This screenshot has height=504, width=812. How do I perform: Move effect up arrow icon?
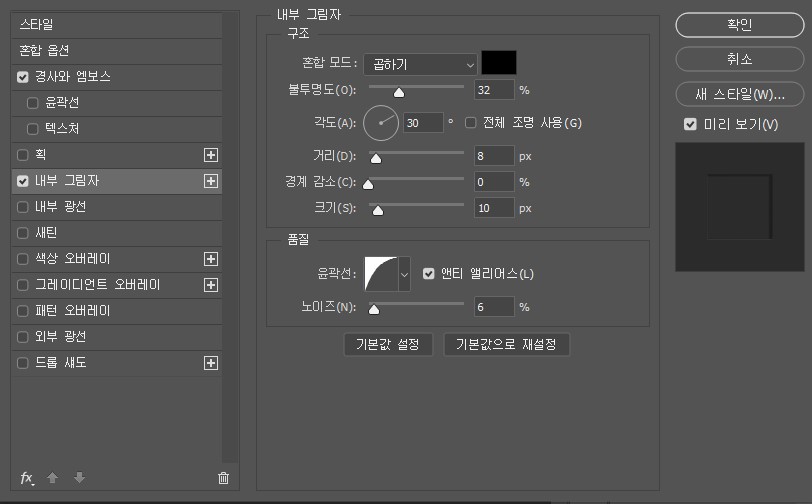[x=52, y=478]
